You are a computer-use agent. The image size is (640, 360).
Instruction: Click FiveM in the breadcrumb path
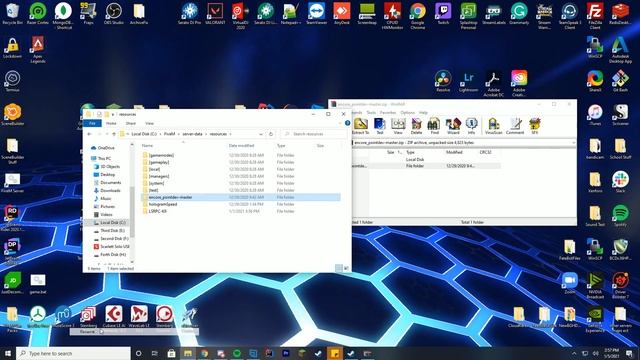(169, 134)
